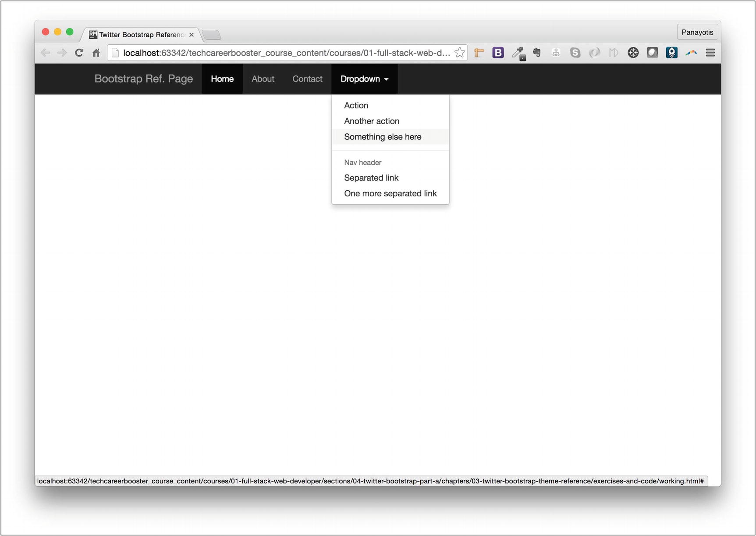Go to the Contact page link
This screenshot has width=756, height=536.
tap(307, 79)
